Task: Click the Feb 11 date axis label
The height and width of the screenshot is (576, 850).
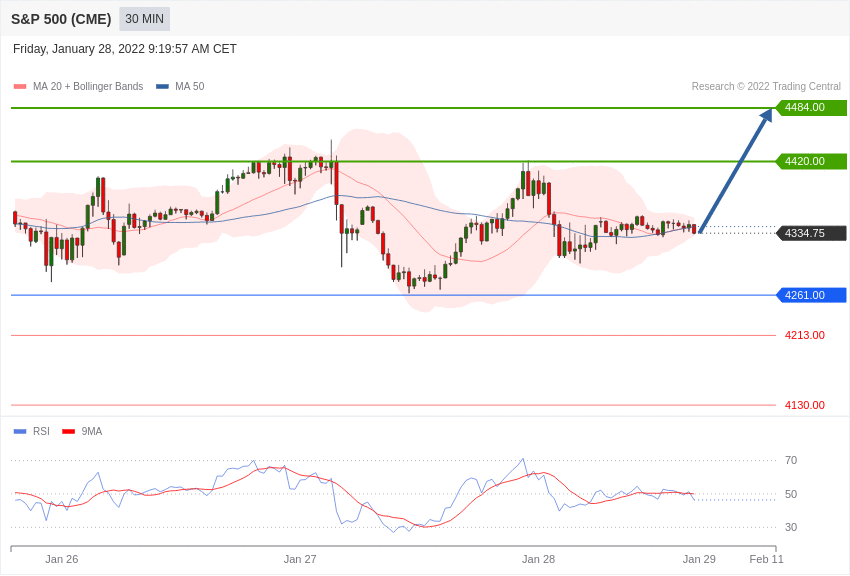Action: (x=767, y=559)
